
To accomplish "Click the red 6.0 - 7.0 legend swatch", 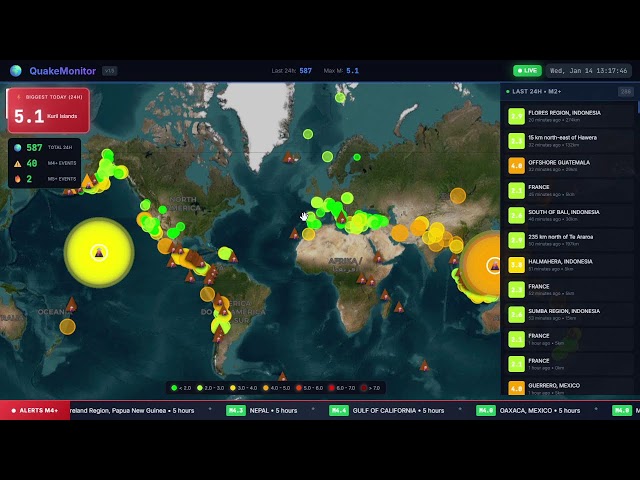I will (x=331, y=388).
